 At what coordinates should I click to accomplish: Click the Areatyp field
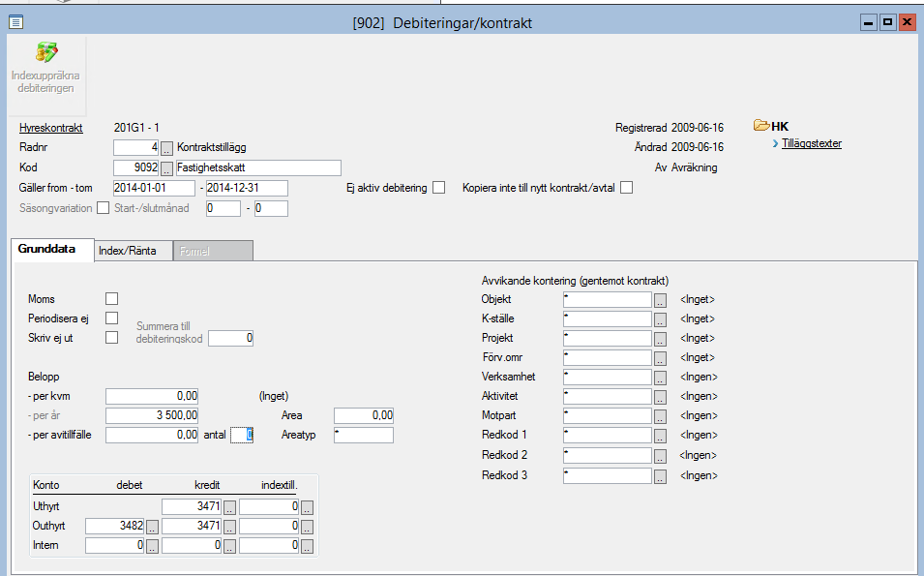click(x=364, y=435)
